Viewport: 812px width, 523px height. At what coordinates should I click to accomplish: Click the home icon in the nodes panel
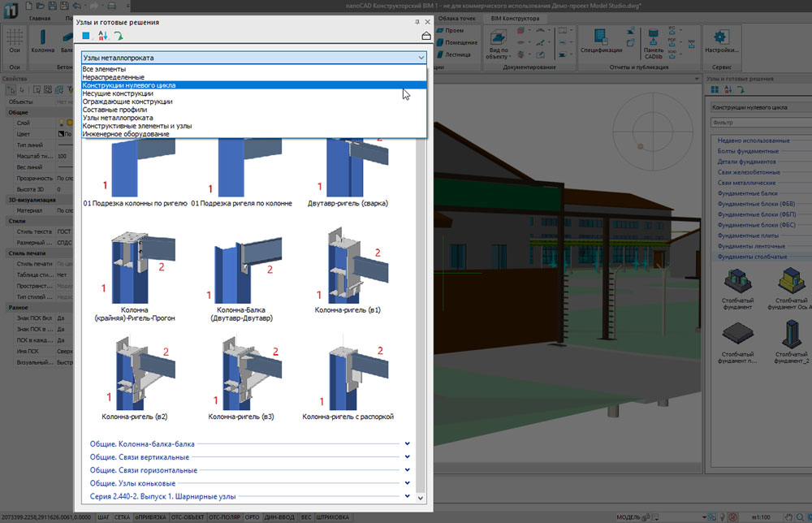[x=425, y=36]
